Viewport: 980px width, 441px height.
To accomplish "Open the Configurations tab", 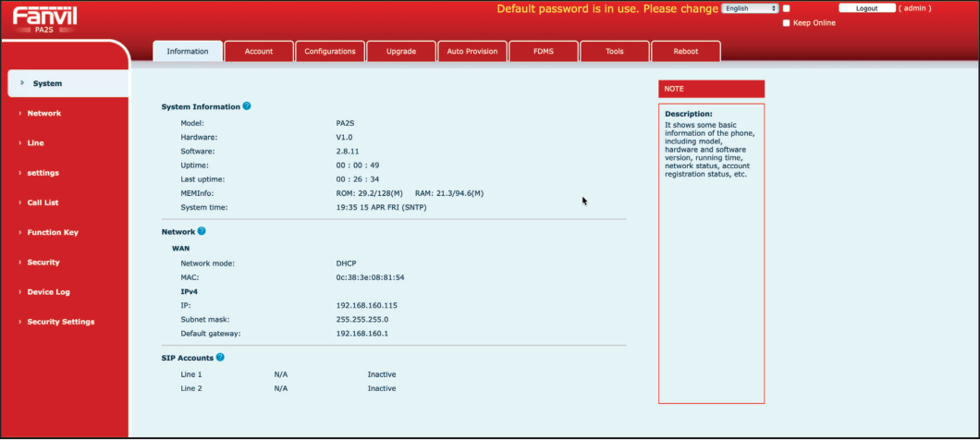I will [330, 51].
